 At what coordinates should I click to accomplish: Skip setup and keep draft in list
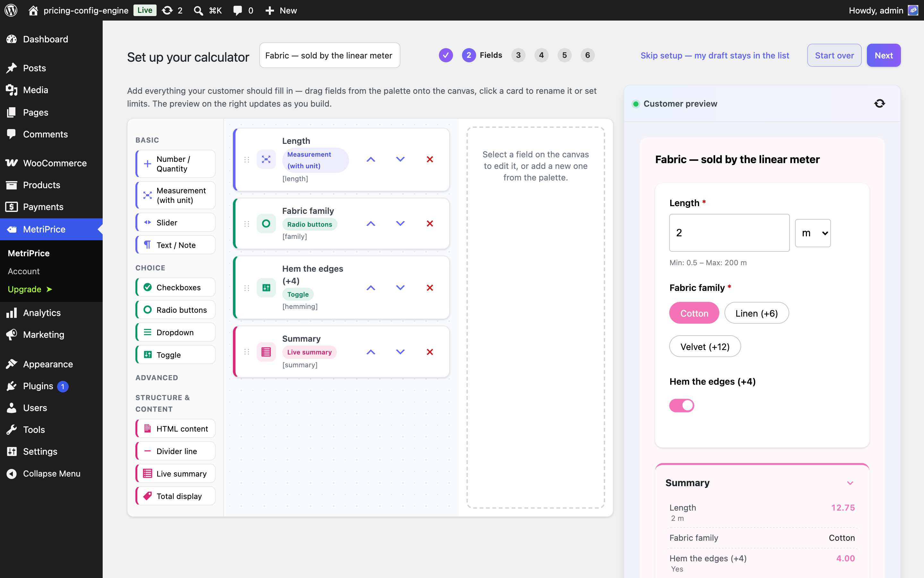[x=715, y=56]
